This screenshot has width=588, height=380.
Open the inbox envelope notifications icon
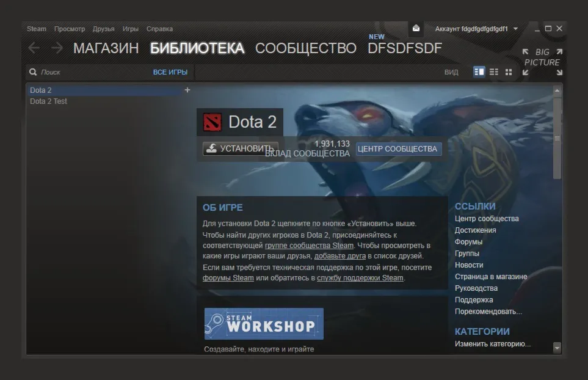[x=416, y=29]
